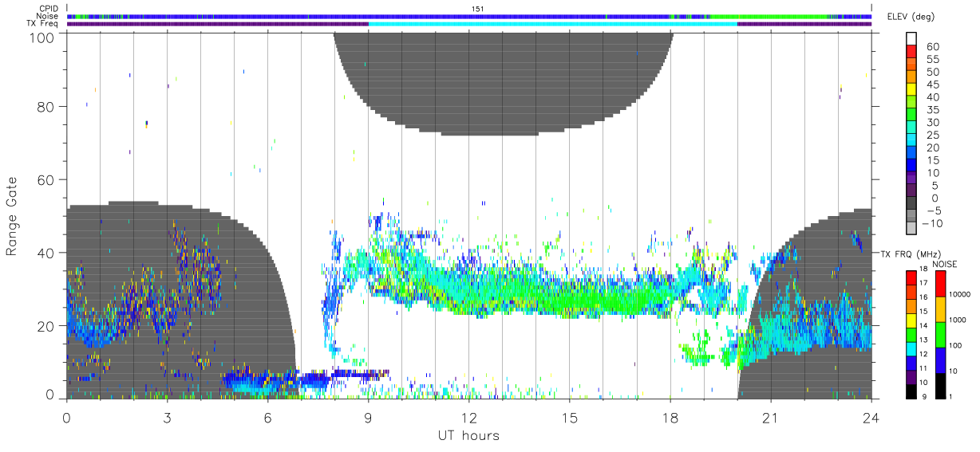Click the white top segment of the ELEV colorbar
Image resolution: width=980 pixels, height=452 pixels.
click(911, 38)
